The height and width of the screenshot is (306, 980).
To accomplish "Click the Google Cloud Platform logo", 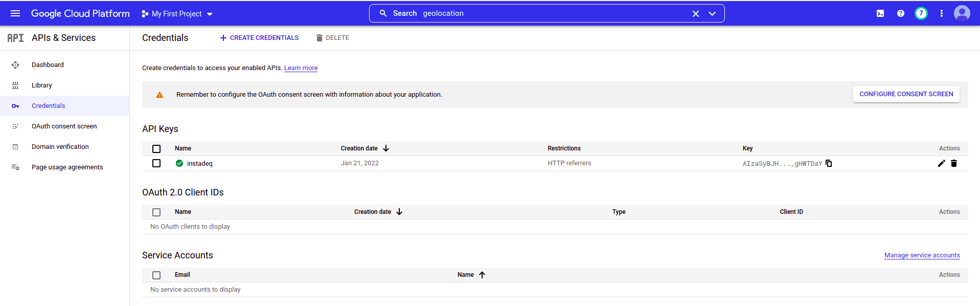I will (80, 13).
